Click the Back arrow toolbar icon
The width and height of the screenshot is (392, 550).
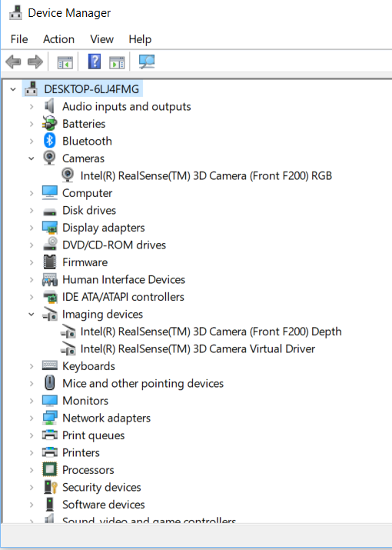click(x=13, y=62)
